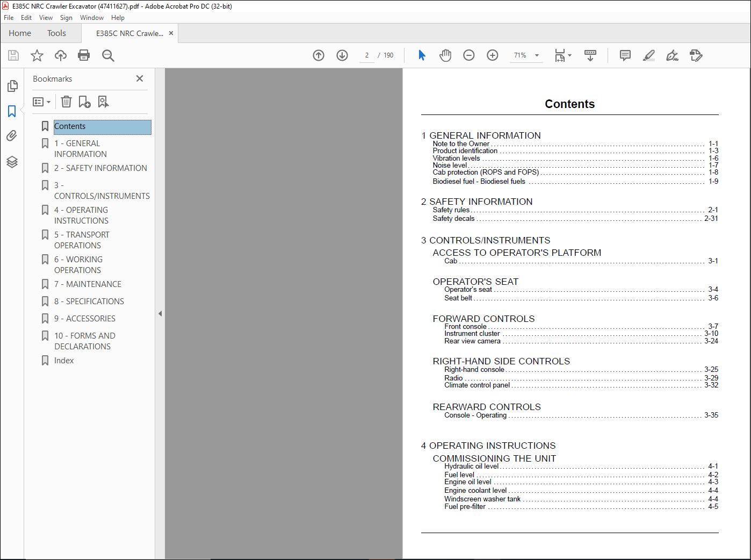Close the E385C NRC Crawler tab

click(x=171, y=33)
